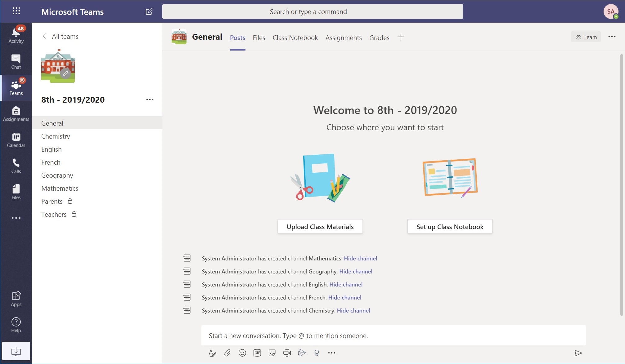This screenshot has width=625, height=364.
Task: Go back to All teams chevron
Action: point(44,36)
